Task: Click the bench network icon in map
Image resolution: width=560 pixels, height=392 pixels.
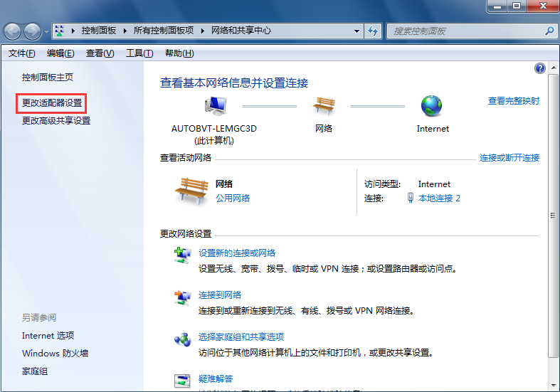Action: [323, 106]
